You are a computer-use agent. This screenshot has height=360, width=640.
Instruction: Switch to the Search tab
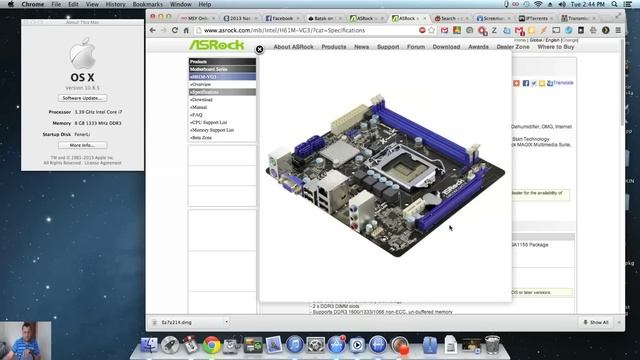coord(451,18)
